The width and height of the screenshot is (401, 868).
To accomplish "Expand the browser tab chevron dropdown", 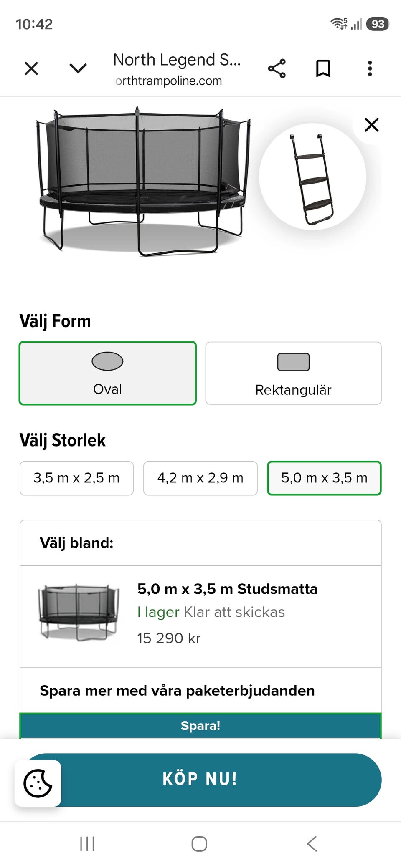I will tap(78, 68).
